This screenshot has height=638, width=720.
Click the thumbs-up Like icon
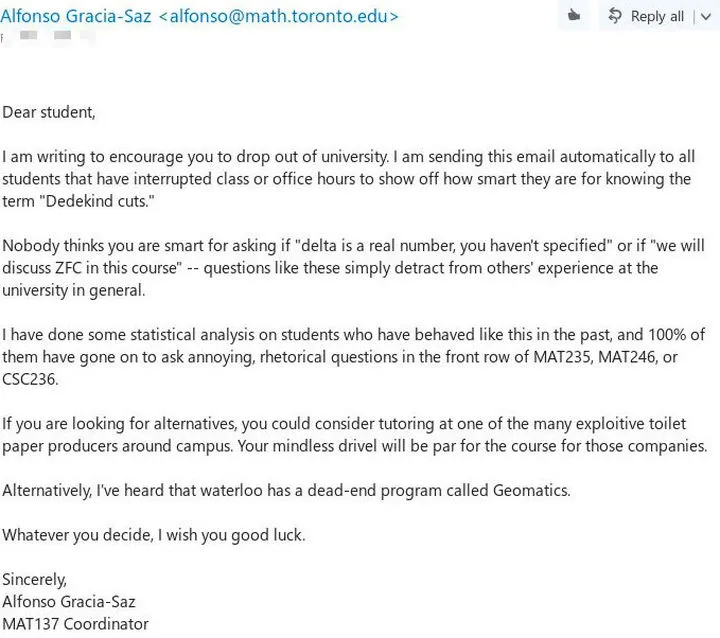(x=574, y=17)
